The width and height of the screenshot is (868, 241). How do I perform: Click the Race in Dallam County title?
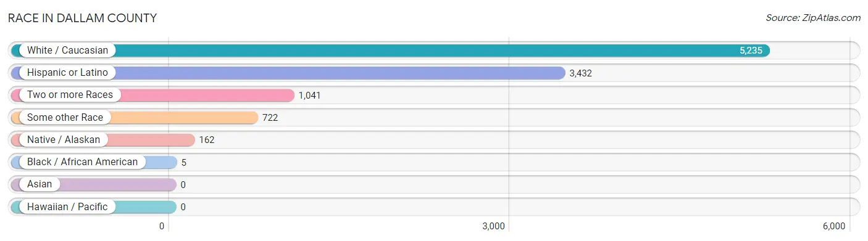82,18
